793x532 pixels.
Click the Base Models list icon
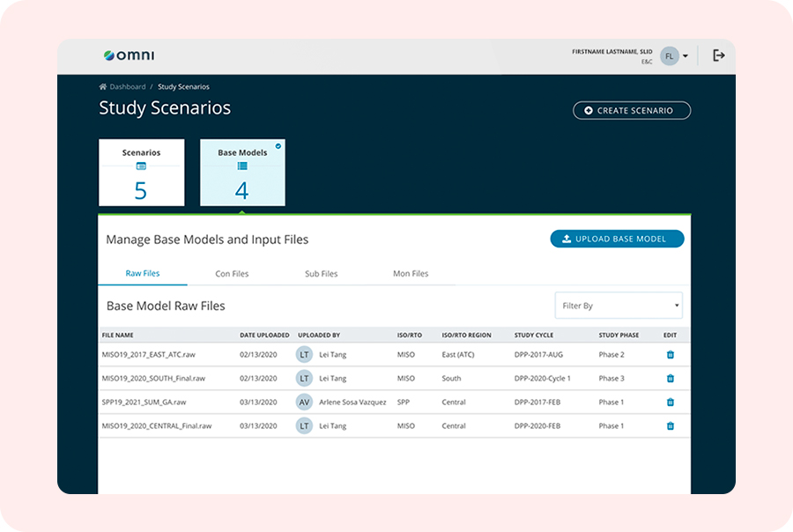(x=242, y=166)
